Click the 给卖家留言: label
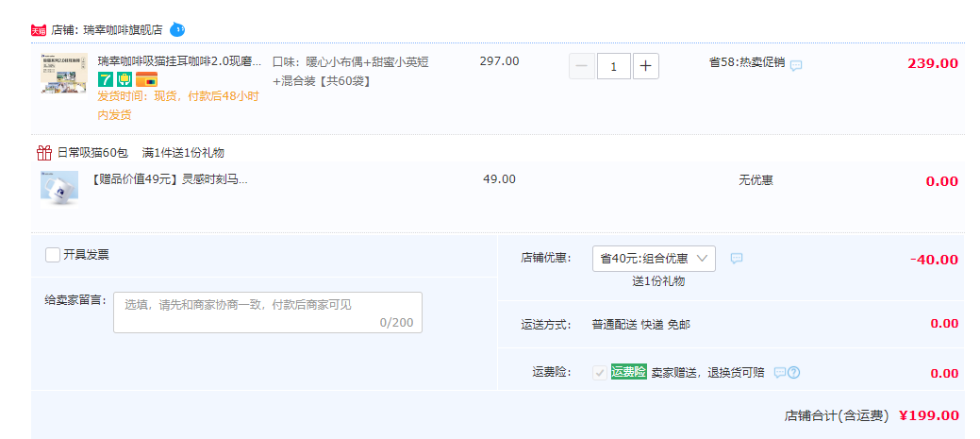This screenshot has height=439, width=980. coord(75,299)
